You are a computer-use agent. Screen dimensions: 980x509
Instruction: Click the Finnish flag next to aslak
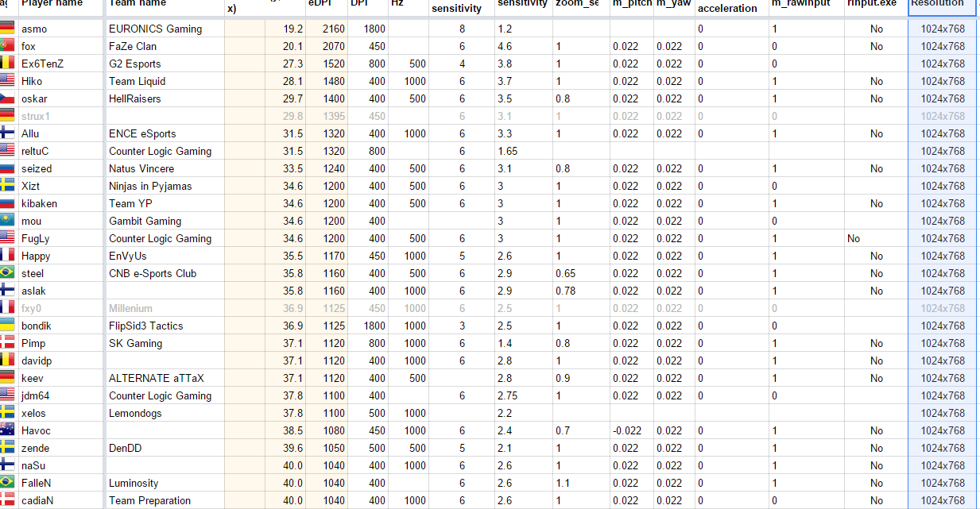coord(7,291)
